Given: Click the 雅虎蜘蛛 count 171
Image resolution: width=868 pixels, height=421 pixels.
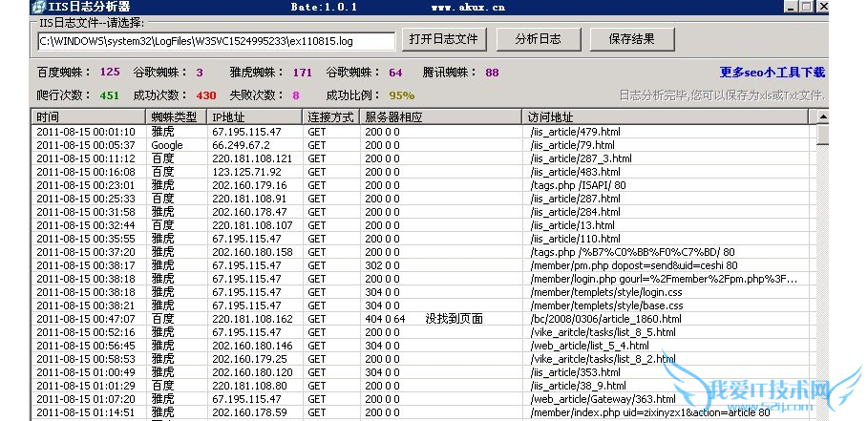Looking at the screenshot, I should (303, 73).
